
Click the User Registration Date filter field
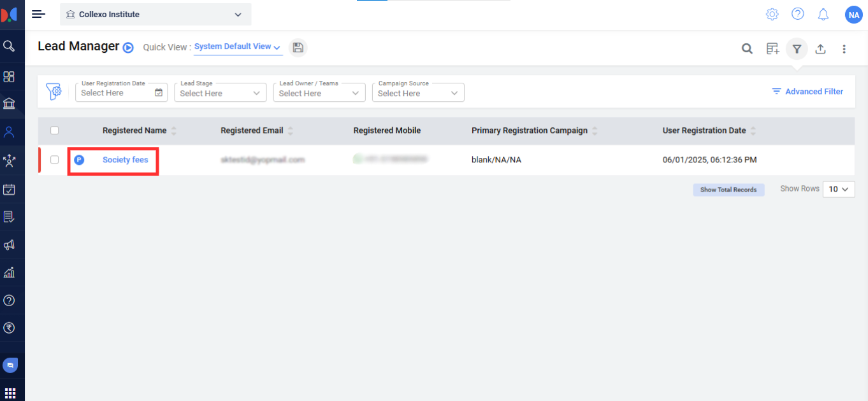pos(121,93)
